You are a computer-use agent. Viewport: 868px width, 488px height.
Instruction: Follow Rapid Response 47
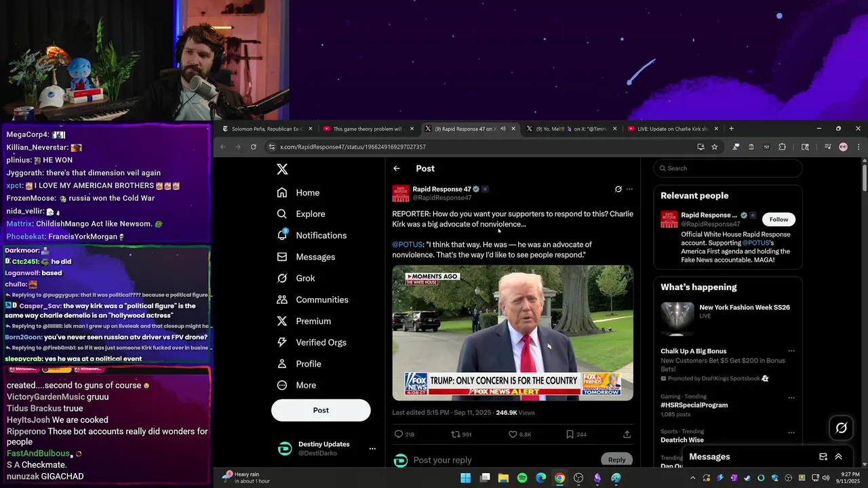tap(778, 220)
